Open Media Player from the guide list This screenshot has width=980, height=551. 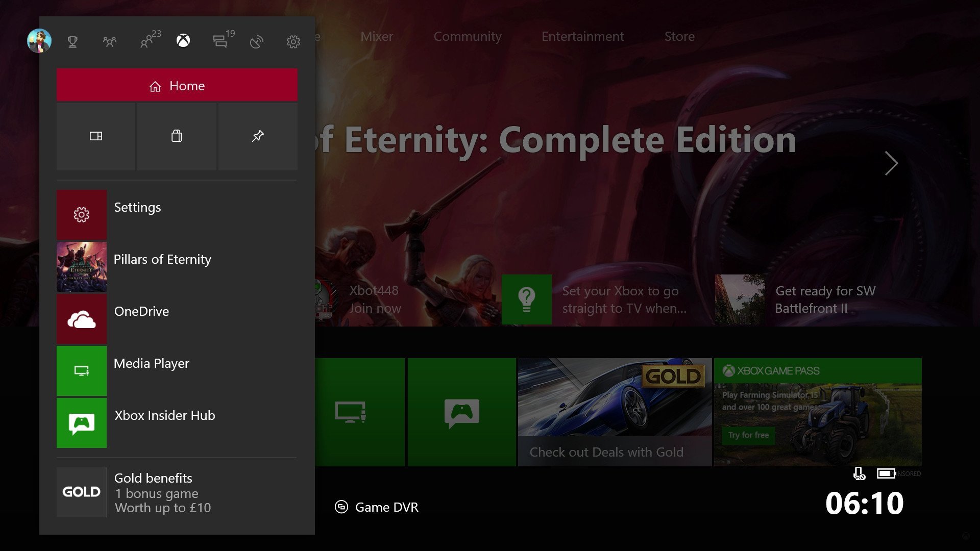(x=177, y=371)
